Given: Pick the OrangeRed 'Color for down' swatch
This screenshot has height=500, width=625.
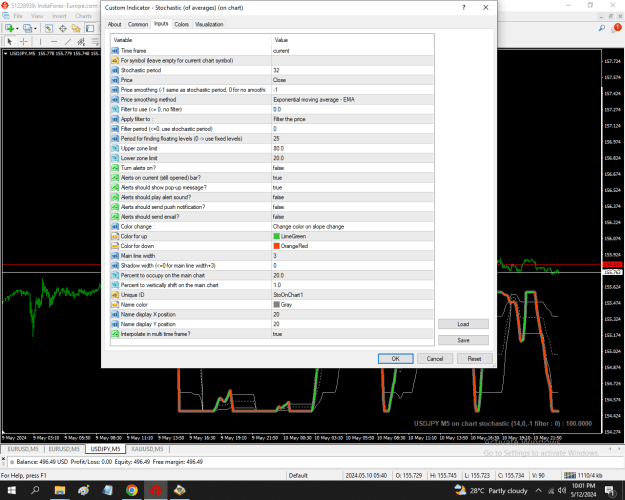Looking at the screenshot, I should click(x=276, y=246).
